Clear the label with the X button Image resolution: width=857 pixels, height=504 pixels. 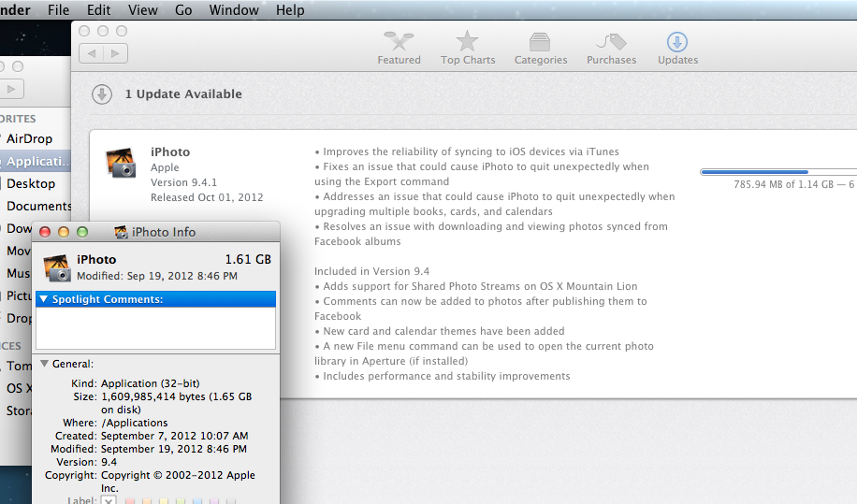(109, 500)
